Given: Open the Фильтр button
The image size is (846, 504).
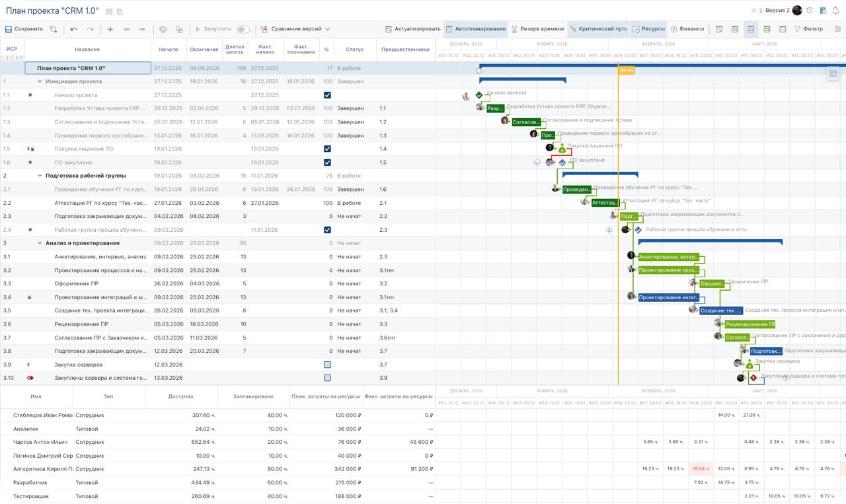Looking at the screenshot, I should point(808,29).
